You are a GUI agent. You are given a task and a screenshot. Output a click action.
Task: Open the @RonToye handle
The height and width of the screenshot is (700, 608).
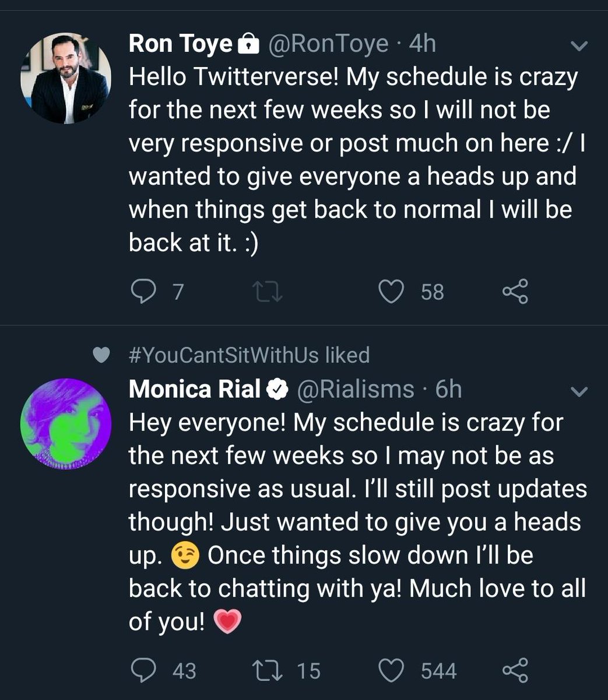coord(328,44)
